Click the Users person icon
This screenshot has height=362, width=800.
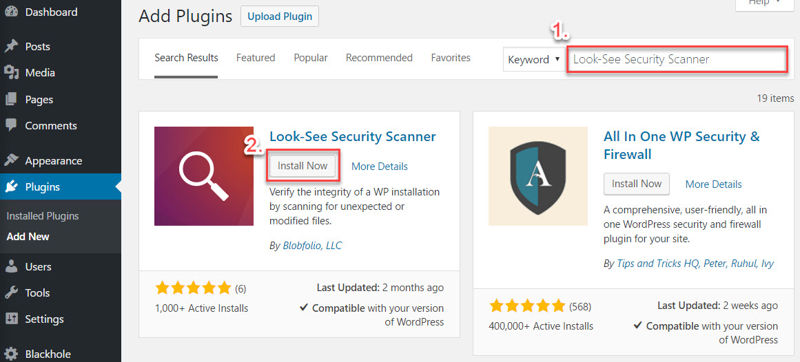pyautogui.click(x=11, y=267)
